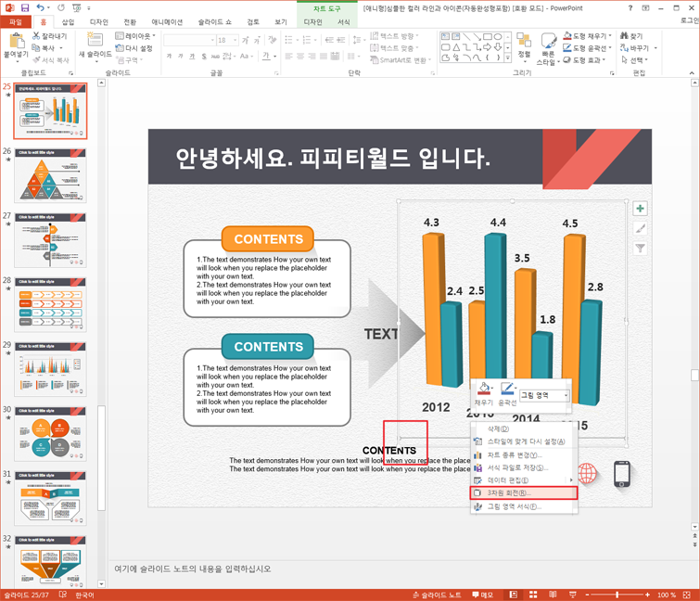Image resolution: width=700 pixels, height=601 pixels.
Task: Click the 찾기 (Find) binoculars button
Action: [x=631, y=36]
